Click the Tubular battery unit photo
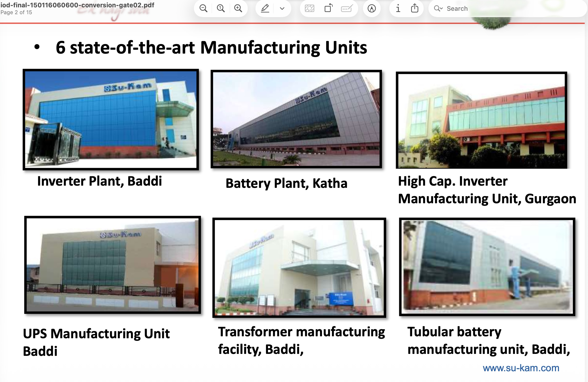Viewport: 588px width, 382px height. tap(487, 267)
